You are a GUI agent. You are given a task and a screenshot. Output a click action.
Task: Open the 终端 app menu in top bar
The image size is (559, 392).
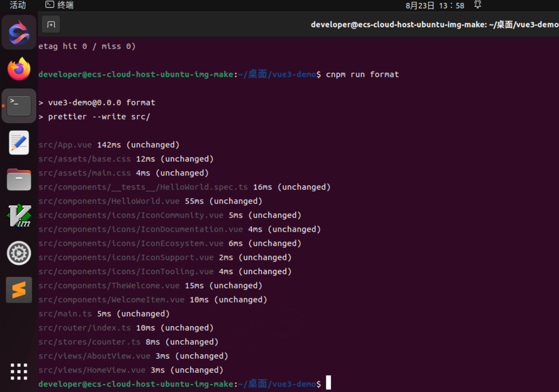[60, 5]
